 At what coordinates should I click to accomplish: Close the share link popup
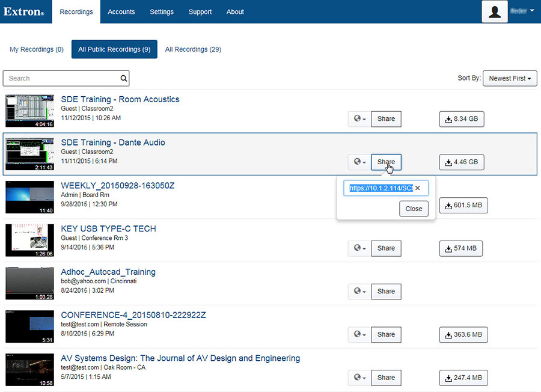tap(414, 209)
